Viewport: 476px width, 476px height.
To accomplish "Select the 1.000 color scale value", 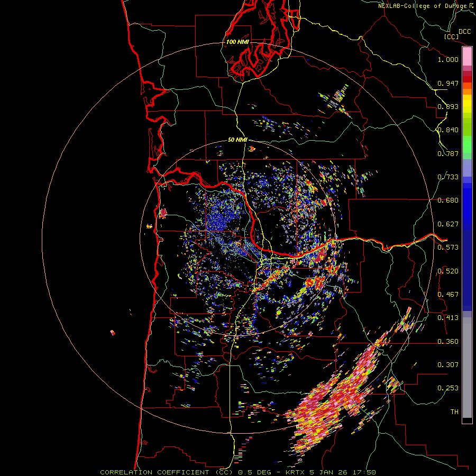I will click(448, 59).
